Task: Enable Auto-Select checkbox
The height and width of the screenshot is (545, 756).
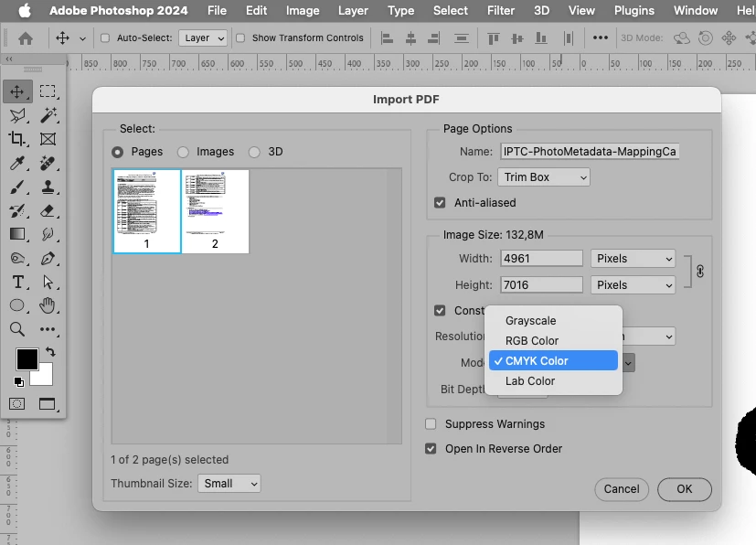Action: pos(105,37)
